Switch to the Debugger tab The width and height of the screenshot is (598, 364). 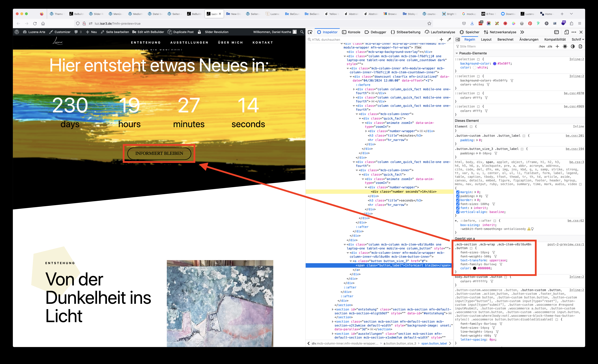click(375, 32)
